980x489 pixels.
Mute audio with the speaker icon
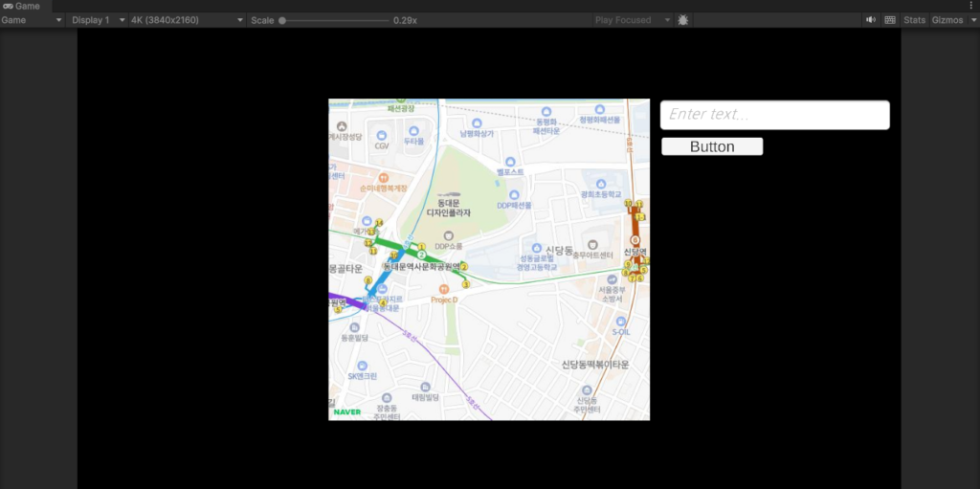(x=871, y=20)
